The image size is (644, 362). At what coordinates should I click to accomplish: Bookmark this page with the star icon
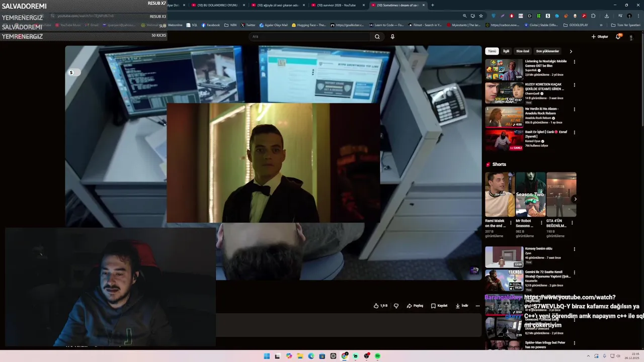(x=480, y=16)
